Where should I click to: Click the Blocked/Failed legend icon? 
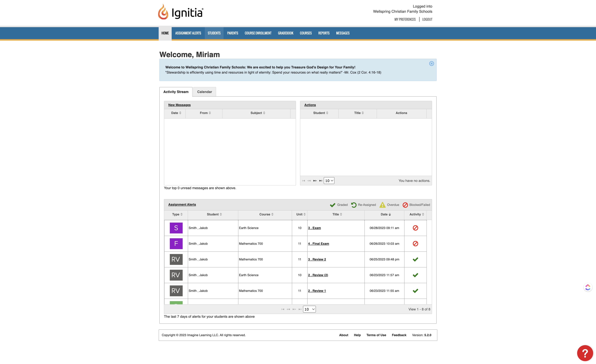[405, 205]
